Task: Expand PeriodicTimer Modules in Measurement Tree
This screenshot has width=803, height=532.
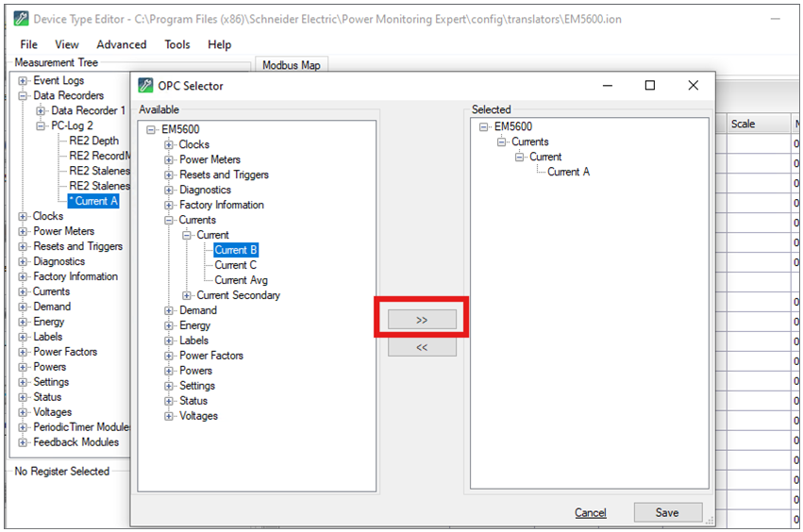Action: click(x=23, y=427)
